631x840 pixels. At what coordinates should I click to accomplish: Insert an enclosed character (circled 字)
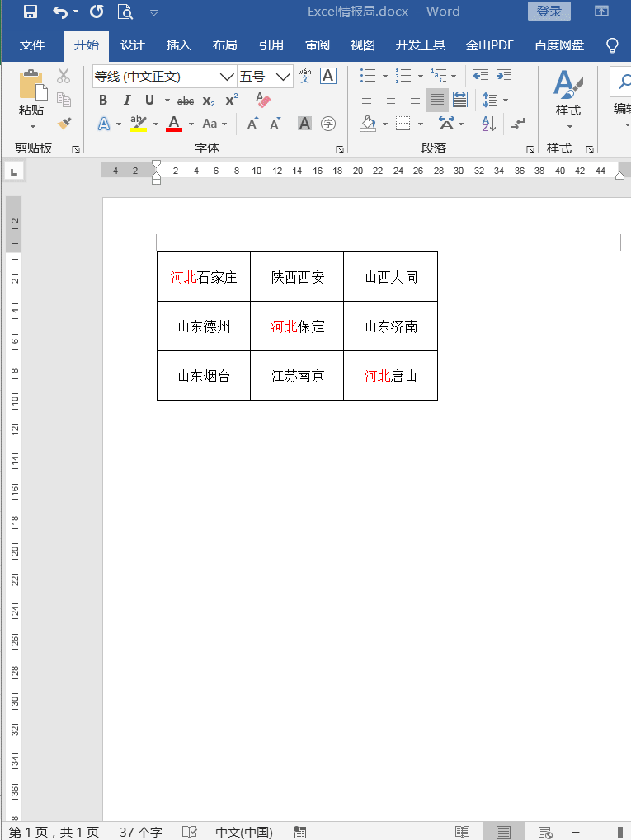tap(328, 124)
